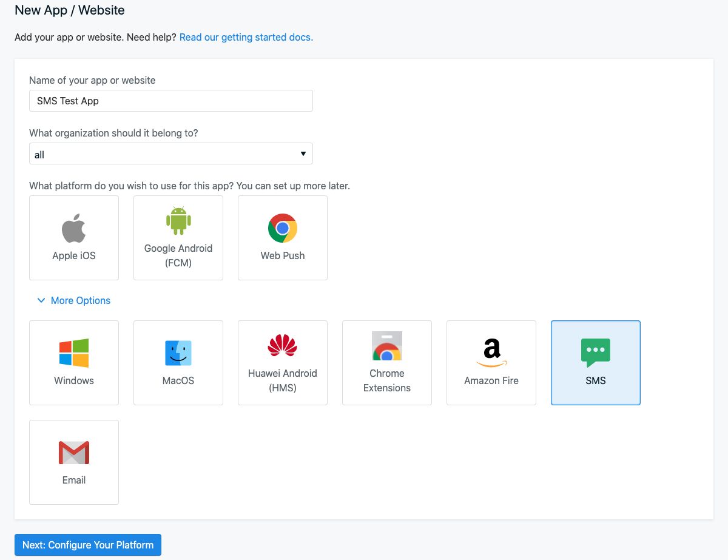Choose the Google Android (FCM) robot icon
The image size is (728, 560).
pyautogui.click(x=178, y=221)
